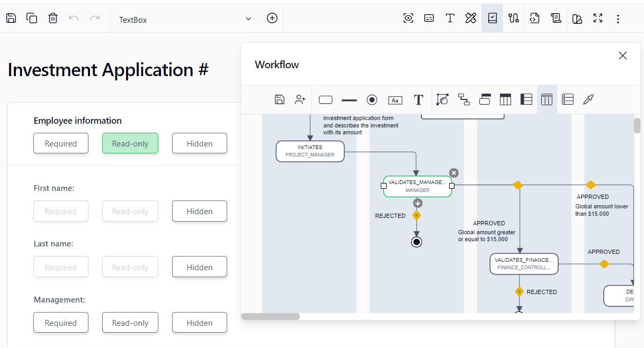Click the down arrow under VALIDATES_MANAGER node
644x348 pixels.
click(x=417, y=203)
